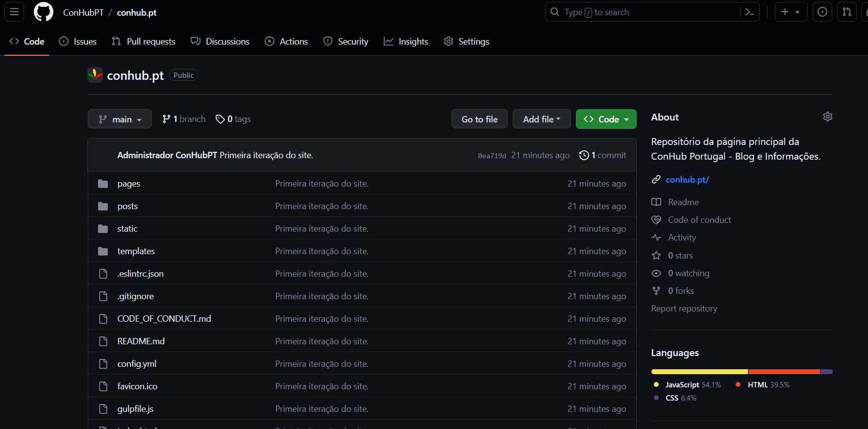868x429 pixels.
Task: Click the config.yml file icon
Action: [103, 364]
